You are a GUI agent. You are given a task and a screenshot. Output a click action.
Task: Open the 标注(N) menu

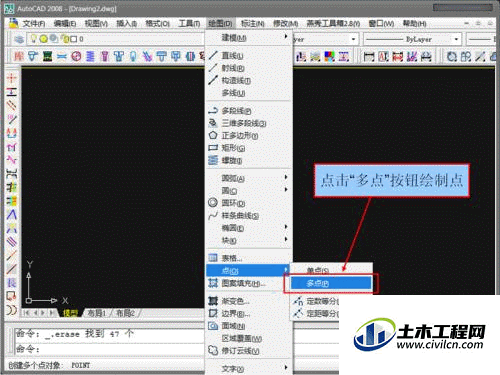[252, 24]
